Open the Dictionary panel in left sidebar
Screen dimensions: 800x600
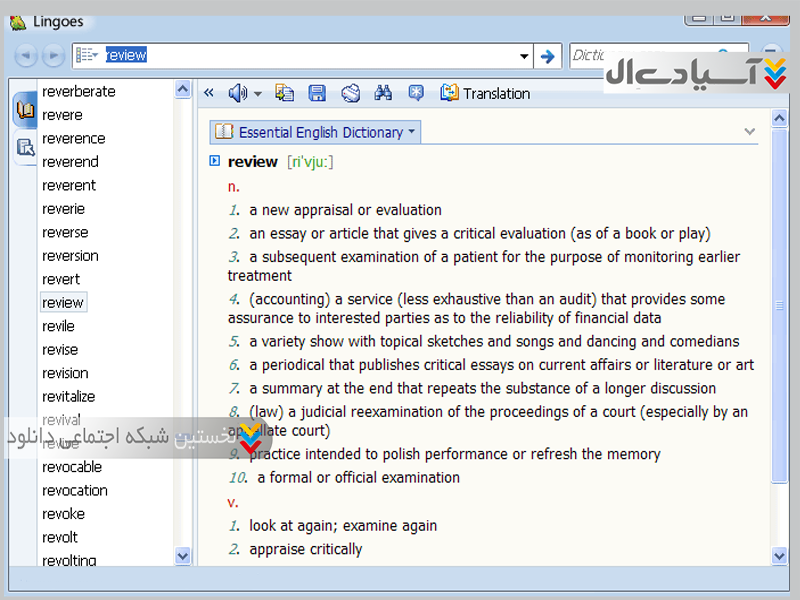[25, 109]
